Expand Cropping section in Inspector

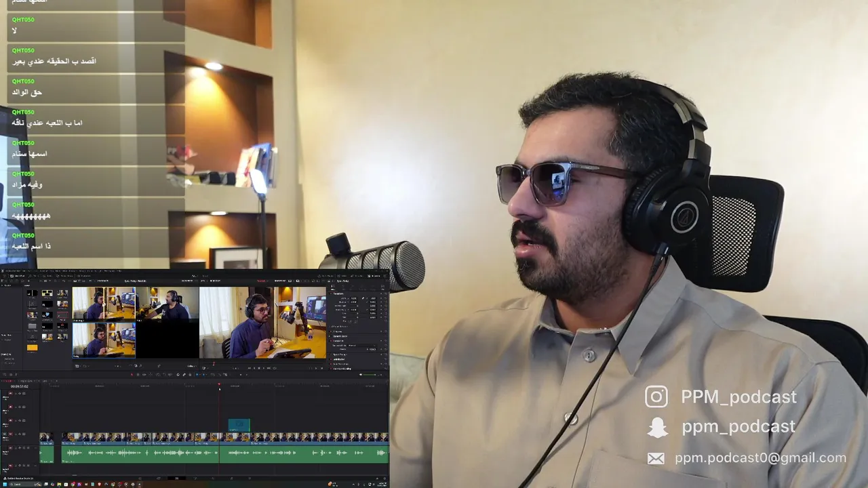tap(338, 331)
